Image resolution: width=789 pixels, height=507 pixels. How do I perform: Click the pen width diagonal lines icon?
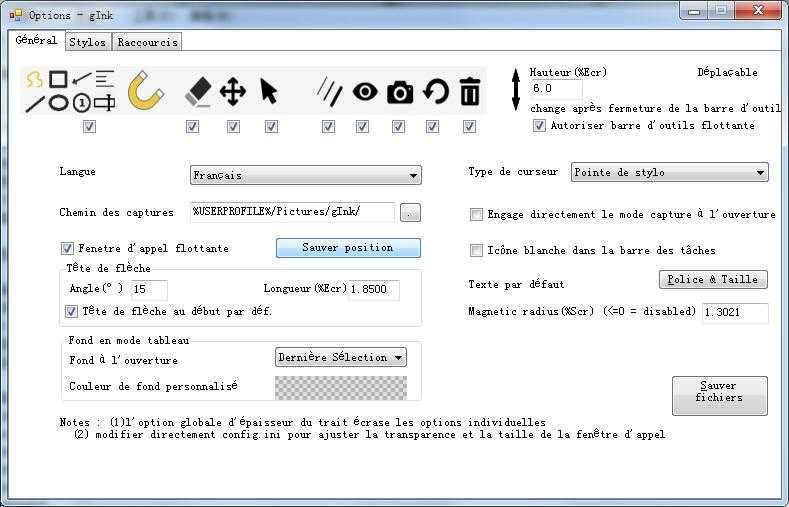[x=329, y=92]
